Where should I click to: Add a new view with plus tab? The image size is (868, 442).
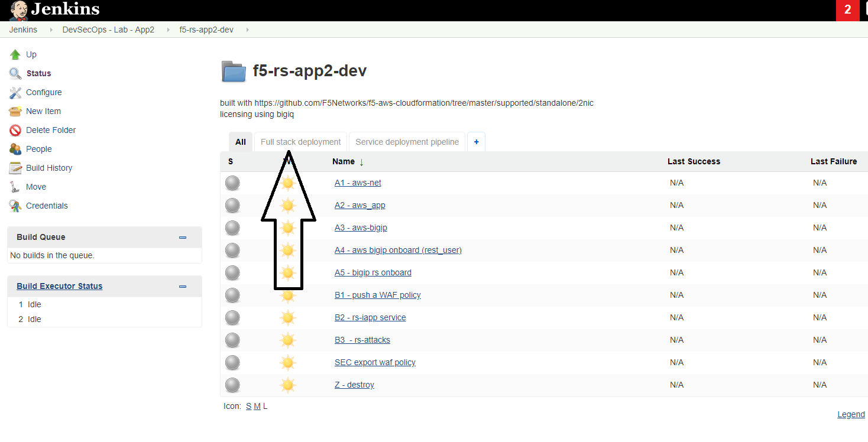(x=477, y=142)
